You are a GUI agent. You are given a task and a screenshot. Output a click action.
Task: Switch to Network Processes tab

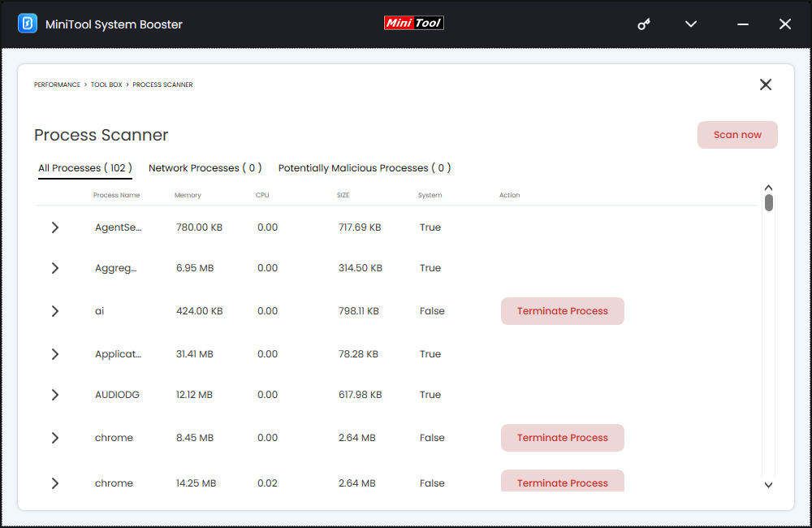(205, 168)
